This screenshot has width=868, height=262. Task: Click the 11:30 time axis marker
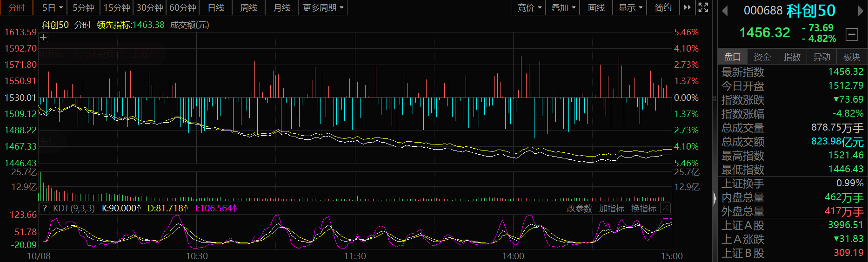coord(355,256)
